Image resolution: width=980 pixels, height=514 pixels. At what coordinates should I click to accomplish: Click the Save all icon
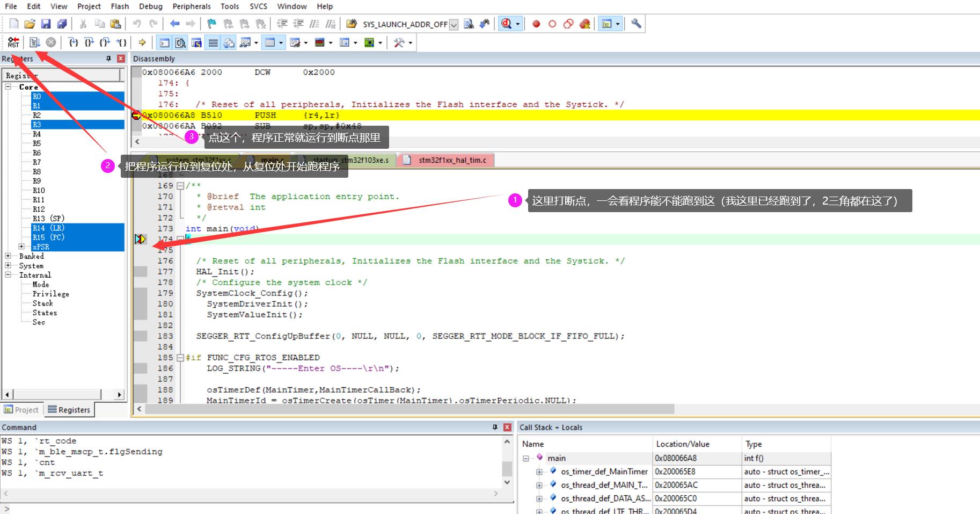coord(62,24)
